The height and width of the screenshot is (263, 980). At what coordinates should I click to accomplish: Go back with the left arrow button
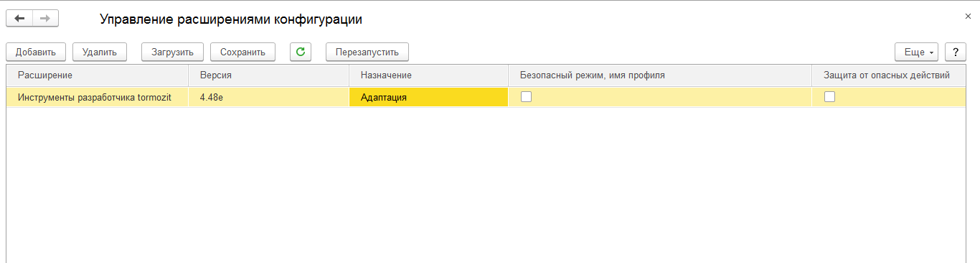(x=19, y=19)
